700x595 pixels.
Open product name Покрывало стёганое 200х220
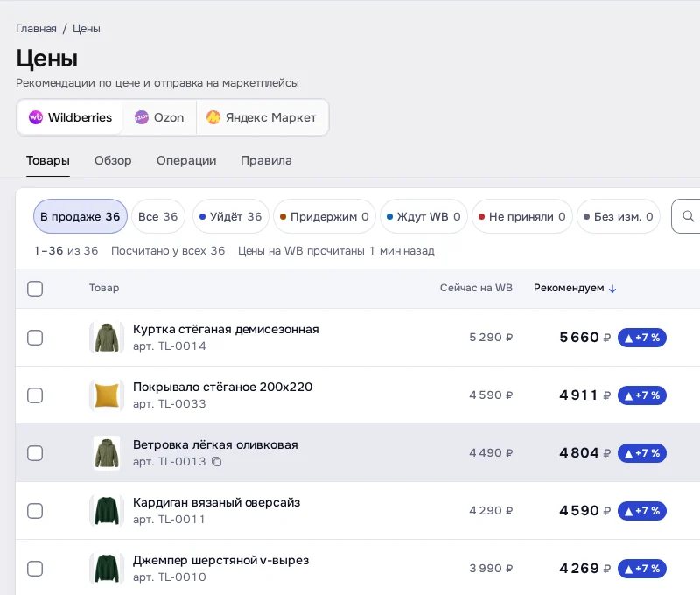pos(223,387)
